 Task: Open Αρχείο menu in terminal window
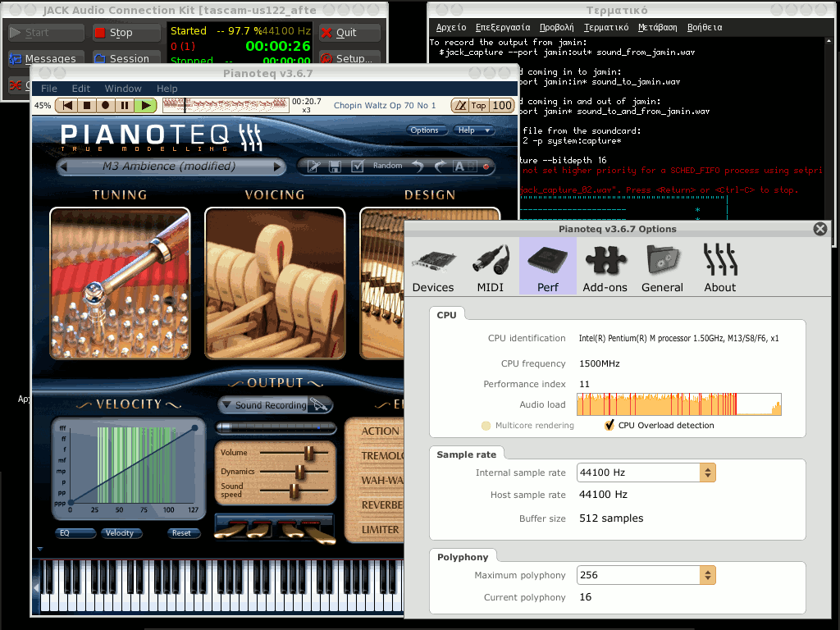pos(451,27)
